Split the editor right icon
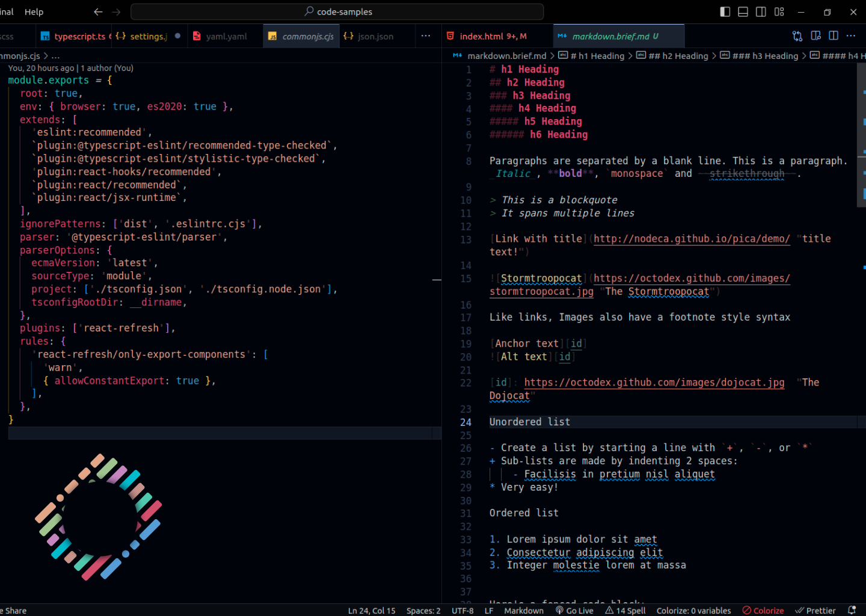 [834, 36]
